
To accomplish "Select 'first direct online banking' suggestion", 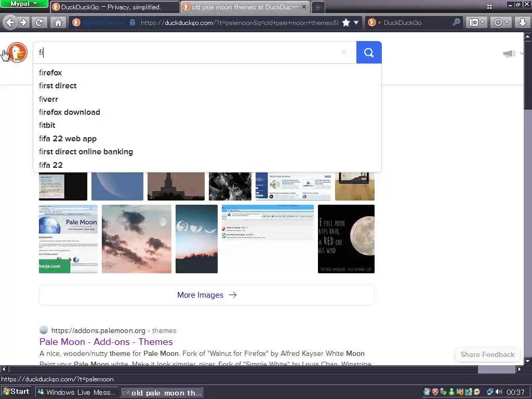I will pyautogui.click(x=207, y=152).
